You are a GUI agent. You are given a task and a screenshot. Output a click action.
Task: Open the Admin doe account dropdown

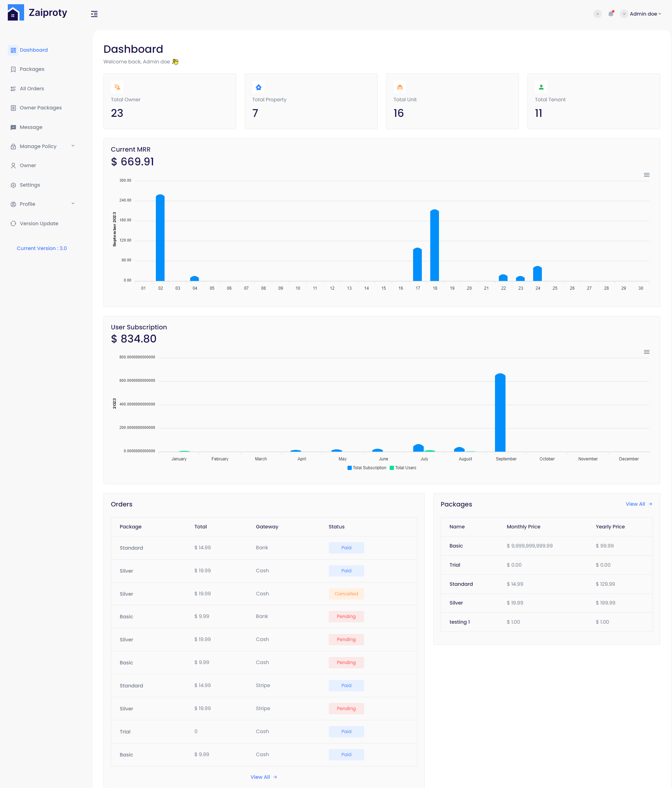pyautogui.click(x=645, y=14)
